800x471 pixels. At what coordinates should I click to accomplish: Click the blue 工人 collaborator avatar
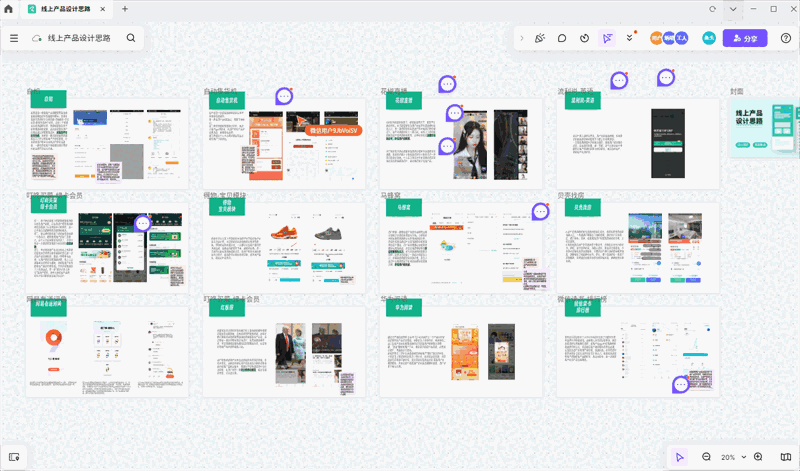tap(682, 38)
